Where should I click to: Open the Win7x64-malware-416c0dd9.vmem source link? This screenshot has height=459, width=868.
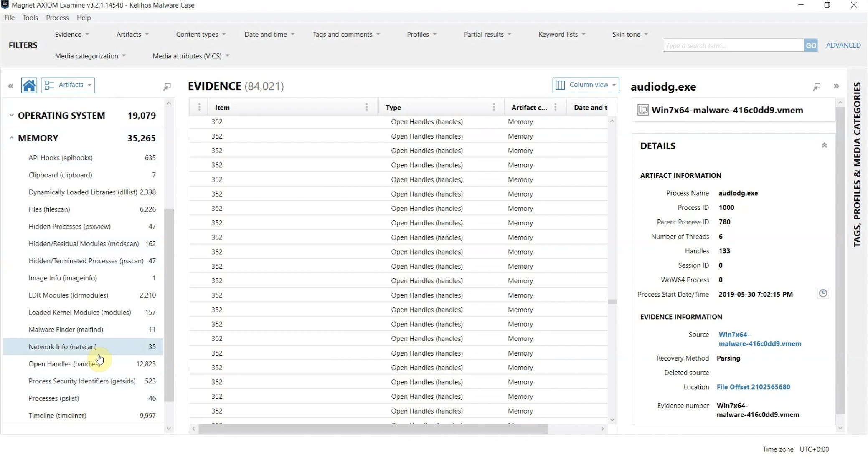click(760, 339)
